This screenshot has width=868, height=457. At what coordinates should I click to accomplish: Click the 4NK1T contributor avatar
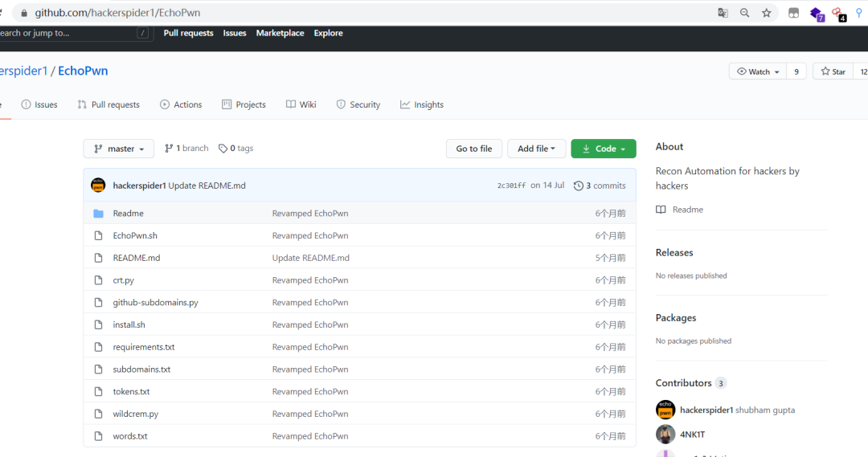pyautogui.click(x=665, y=435)
